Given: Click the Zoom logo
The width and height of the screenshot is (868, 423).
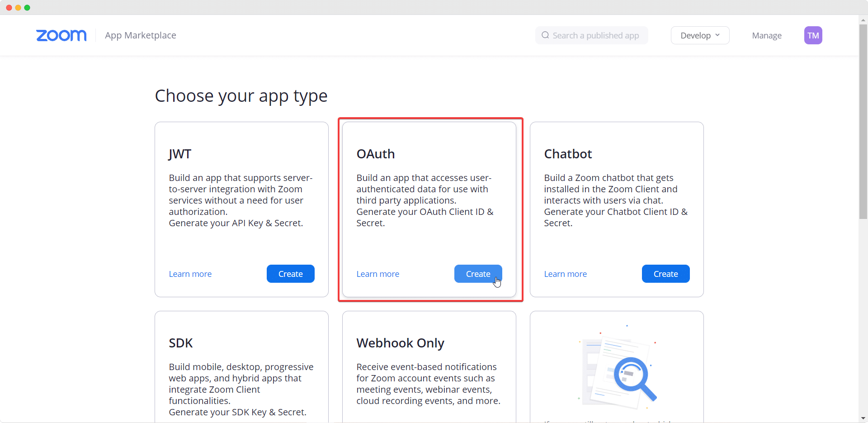Looking at the screenshot, I should (61, 35).
